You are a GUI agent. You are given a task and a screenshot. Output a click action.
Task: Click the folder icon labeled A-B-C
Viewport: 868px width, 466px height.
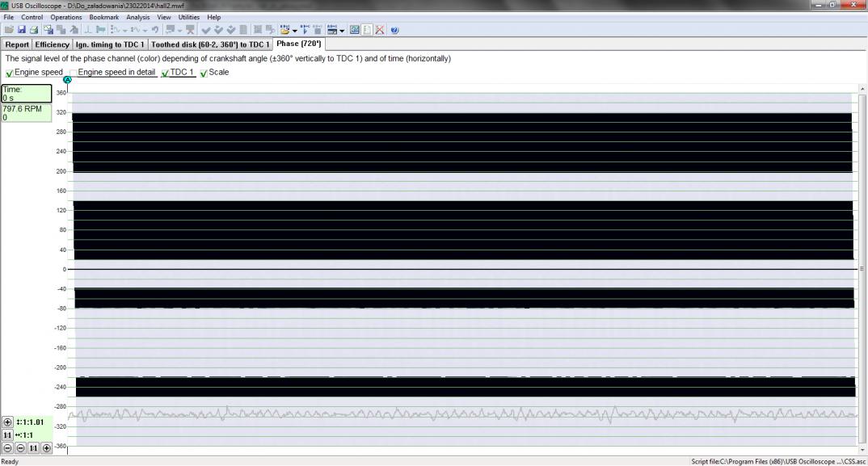[x=284, y=30]
